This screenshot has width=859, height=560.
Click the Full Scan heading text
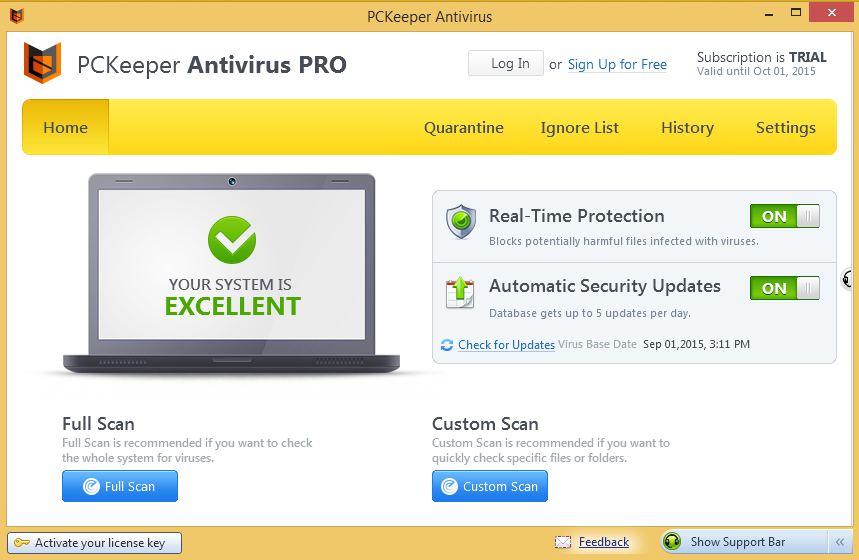(98, 424)
